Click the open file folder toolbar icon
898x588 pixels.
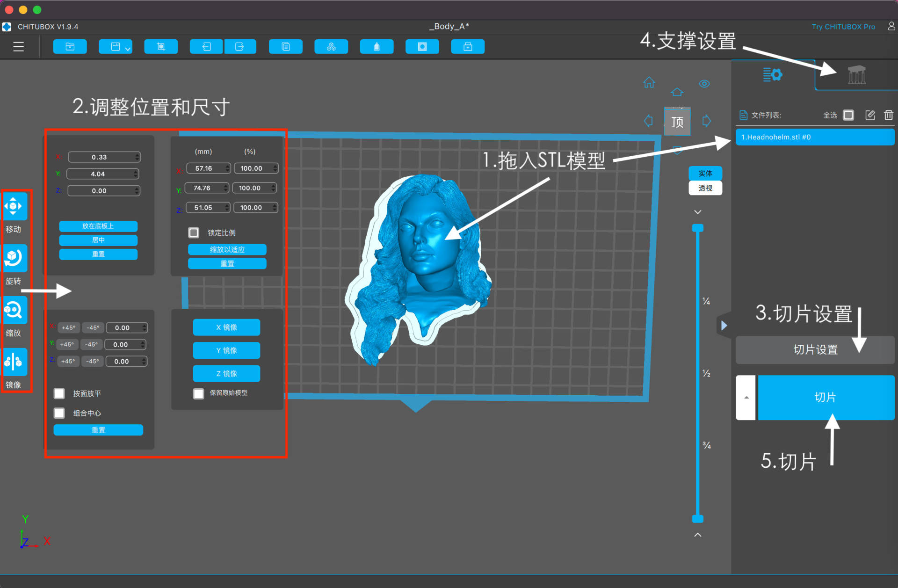(x=70, y=47)
